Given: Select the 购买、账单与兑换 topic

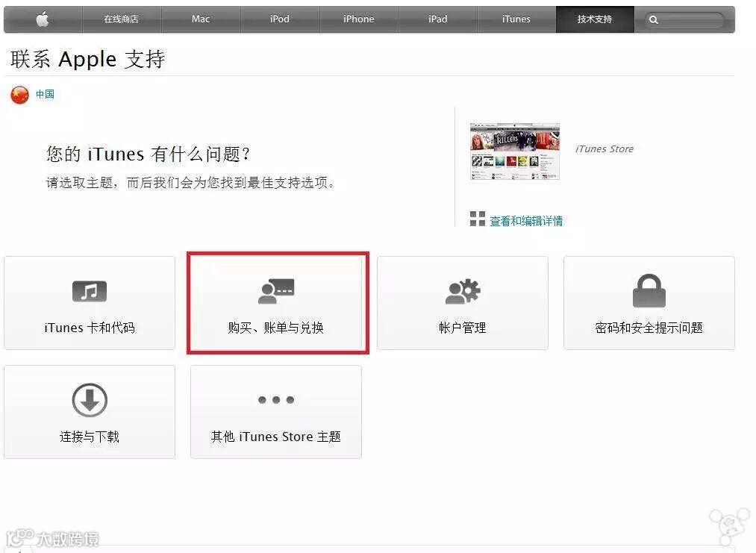Looking at the screenshot, I should click(x=276, y=303).
